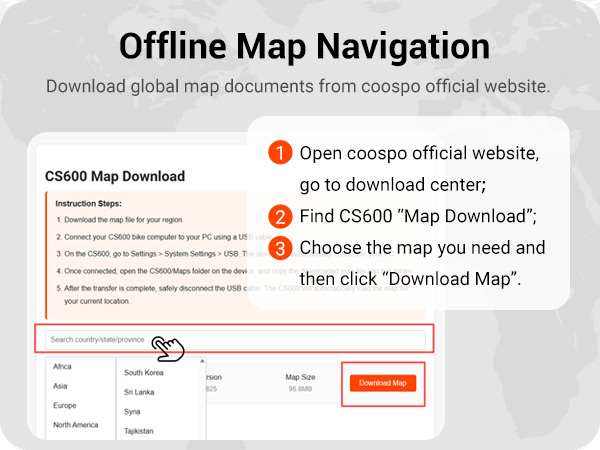Expand the Asia region
600x450 pixels.
(x=61, y=386)
